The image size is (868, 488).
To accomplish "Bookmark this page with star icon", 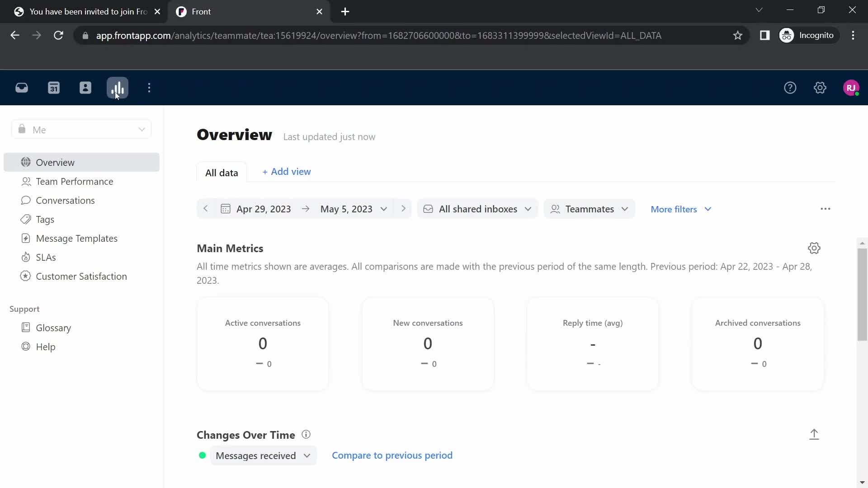I will (x=738, y=35).
